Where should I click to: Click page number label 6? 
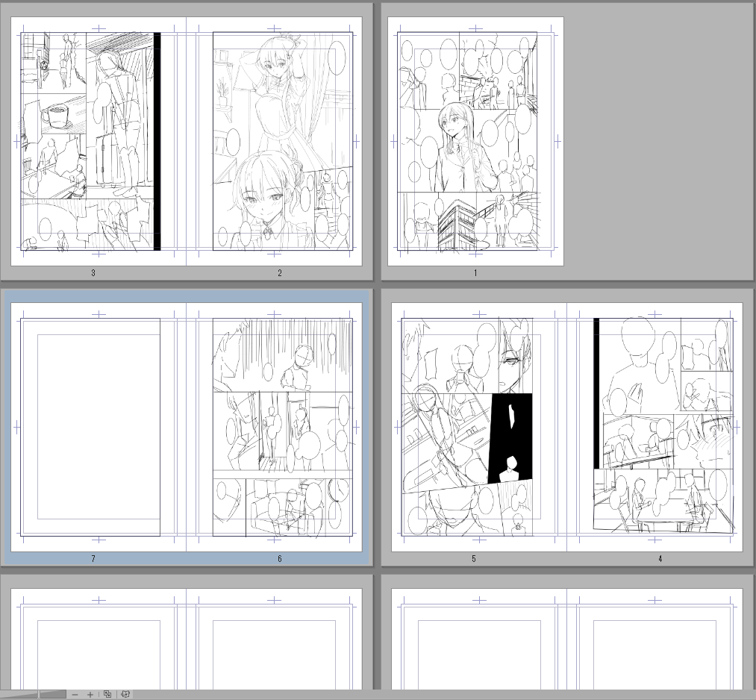pyautogui.click(x=280, y=559)
